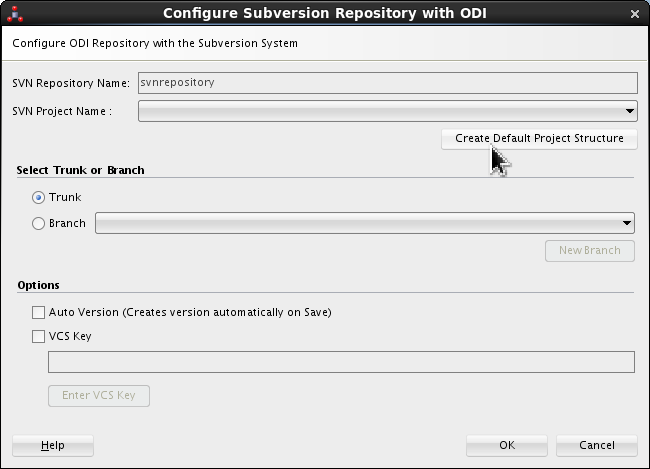Open Help for this dialog
Image resolution: width=650 pixels, height=469 pixels.
tap(53, 445)
